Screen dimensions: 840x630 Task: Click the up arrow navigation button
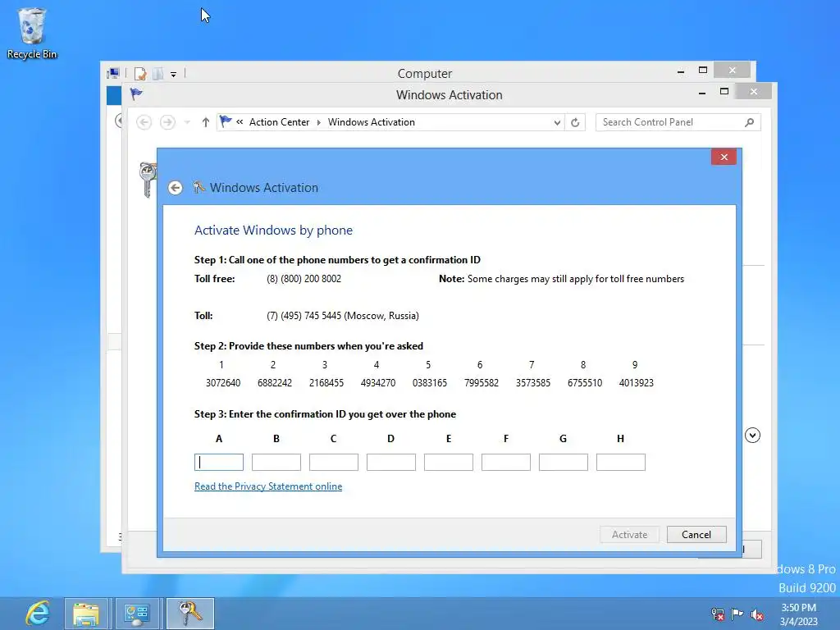206,122
